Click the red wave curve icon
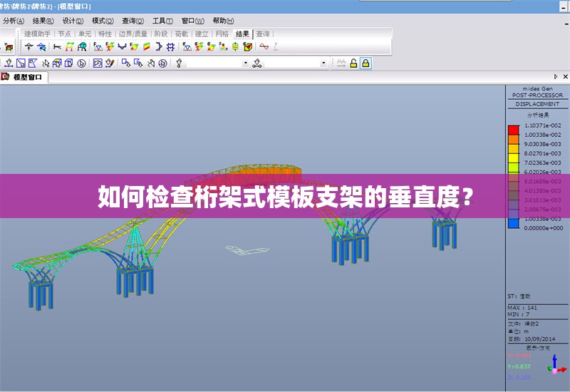The image size is (570, 392). pos(264,47)
